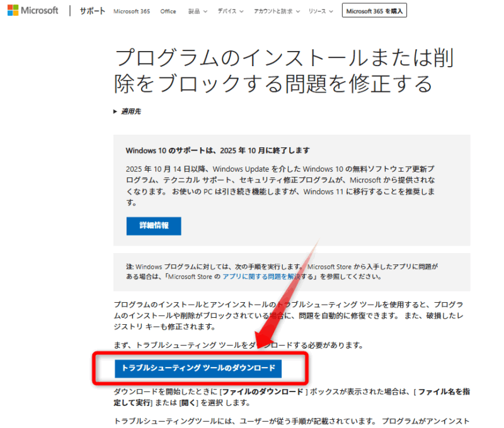Click the bold 開く text
This screenshot has height=428, width=504.
tap(188, 403)
